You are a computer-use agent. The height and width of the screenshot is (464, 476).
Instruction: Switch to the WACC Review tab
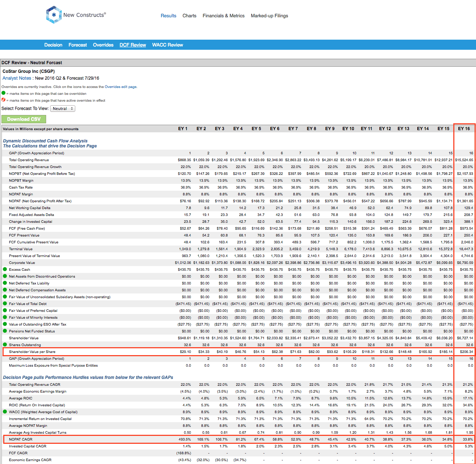point(168,45)
